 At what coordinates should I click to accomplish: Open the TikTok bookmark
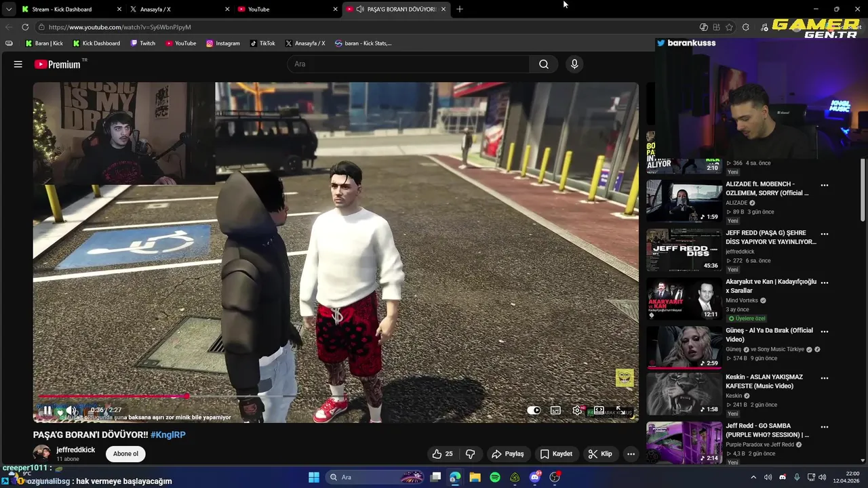click(x=262, y=43)
